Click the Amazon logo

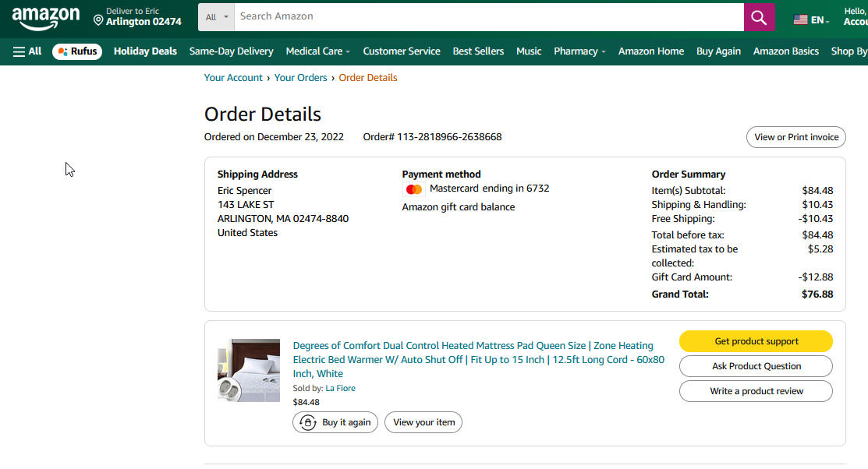coord(46,18)
